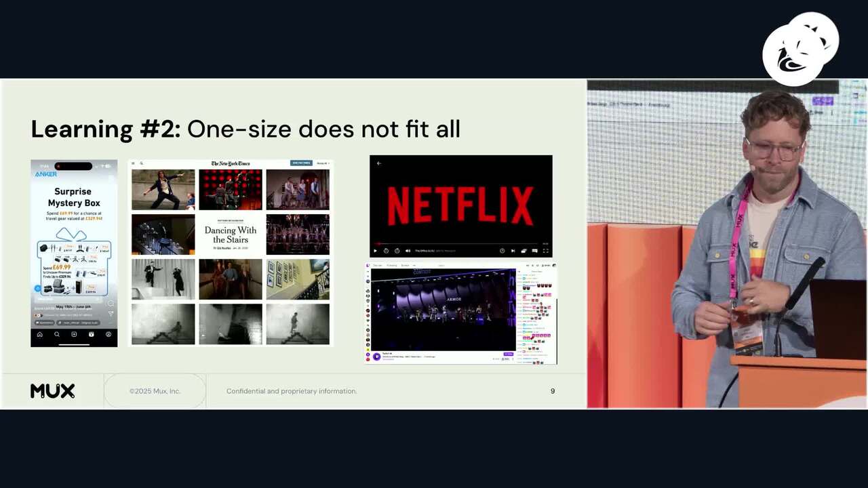Screen dimensions: 868x488
Task: Open the Instagram reels tab icon
Action: pyautogui.click(x=92, y=334)
